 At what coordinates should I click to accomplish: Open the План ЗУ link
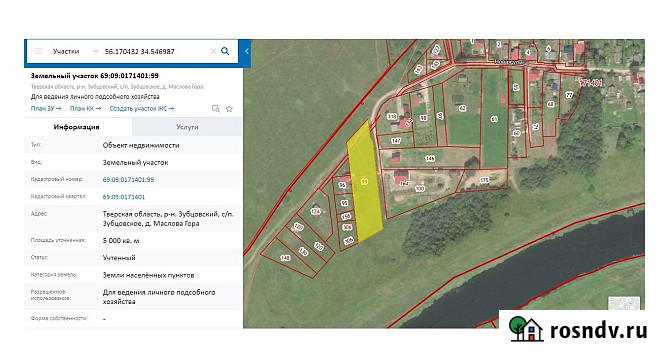tap(46, 108)
